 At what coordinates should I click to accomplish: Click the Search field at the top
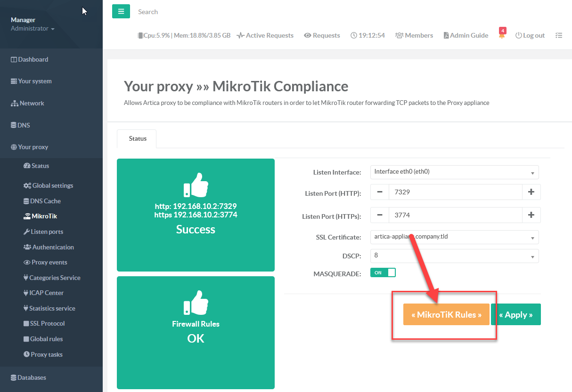(x=188, y=12)
